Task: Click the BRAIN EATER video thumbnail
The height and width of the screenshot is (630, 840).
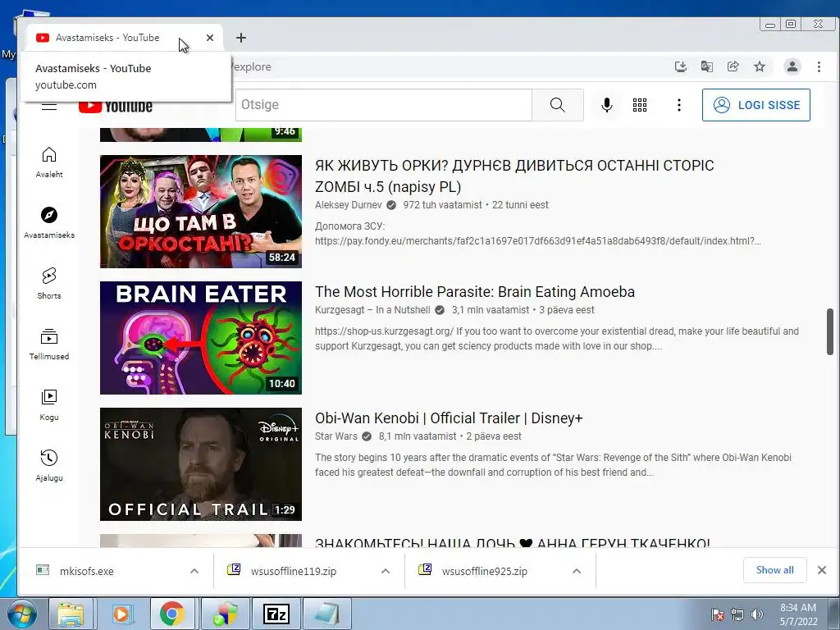Action: [x=201, y=338]
